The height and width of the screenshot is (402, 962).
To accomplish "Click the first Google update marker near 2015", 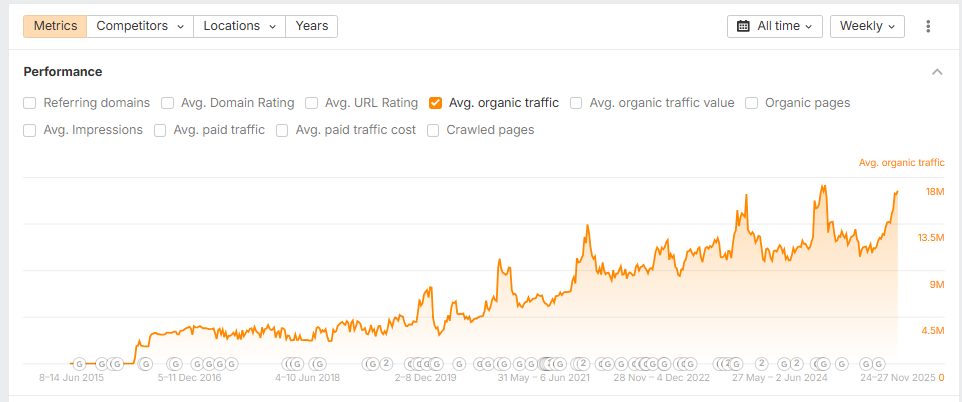I will point(80,363).
